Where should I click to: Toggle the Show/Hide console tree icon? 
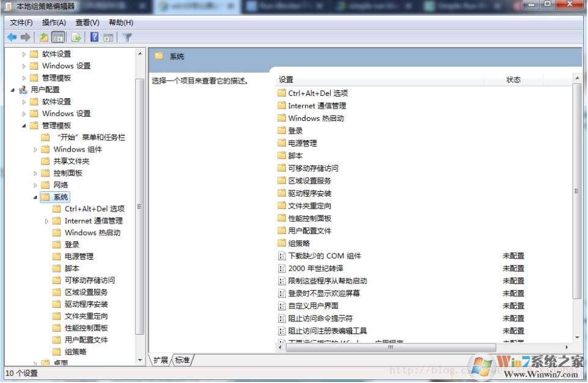(59, 37)
